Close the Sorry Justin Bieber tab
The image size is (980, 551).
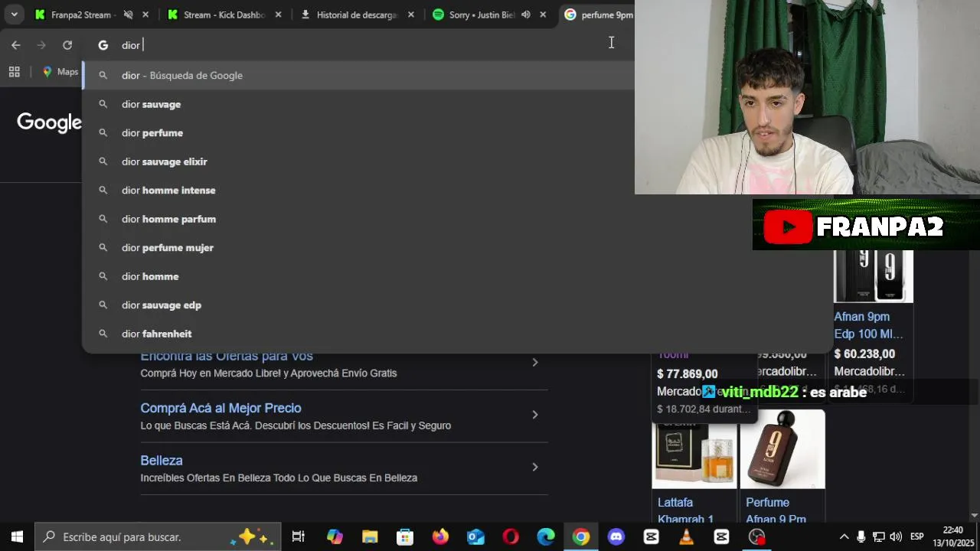(543, 15)
